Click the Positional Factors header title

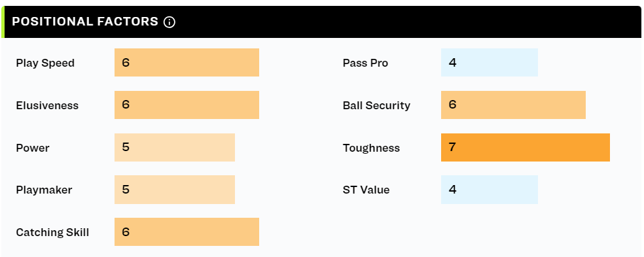[85, 22]
